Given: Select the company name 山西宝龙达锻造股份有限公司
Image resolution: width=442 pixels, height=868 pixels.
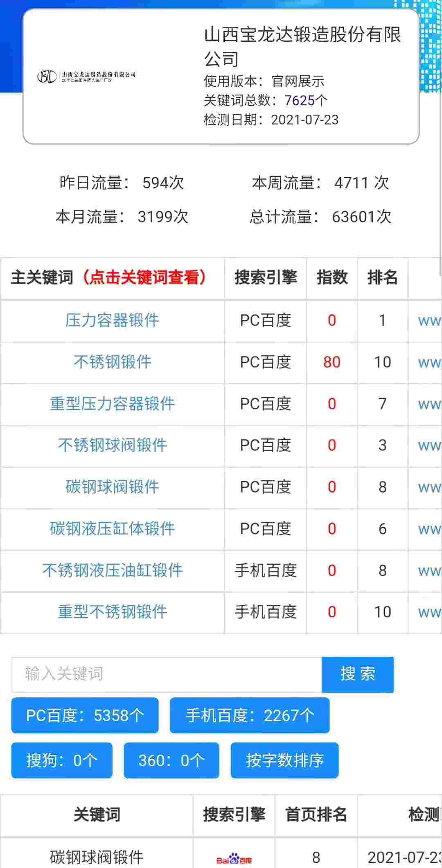Looking at the screenshot, I should (302, 47).
